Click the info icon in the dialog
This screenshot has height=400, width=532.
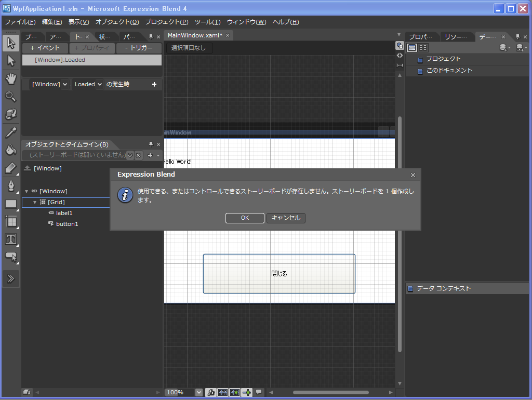pyautogui.click(x=125, y=195)
